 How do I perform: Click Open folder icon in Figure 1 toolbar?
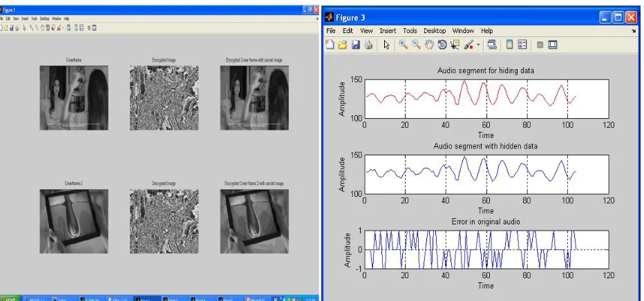click(x=6, y=28)
